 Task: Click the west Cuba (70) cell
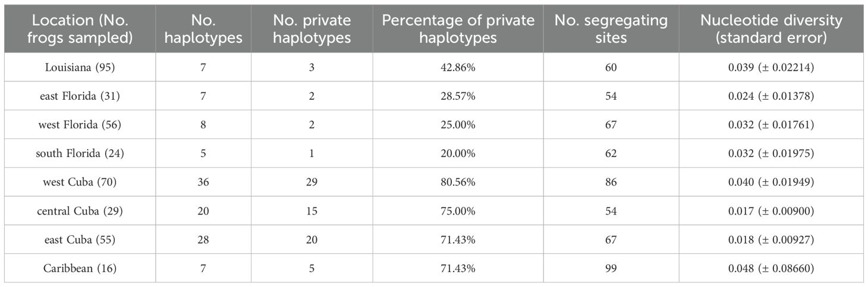point(80,182)
